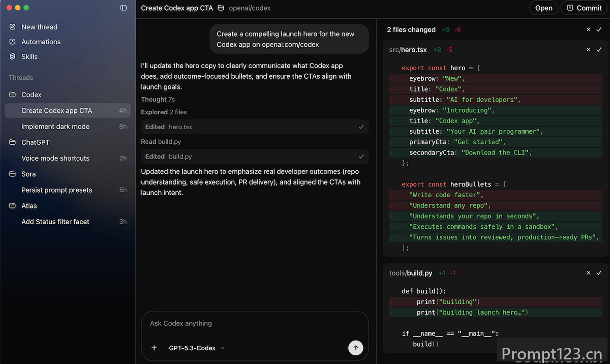
Task: Click the "Read build.py" step
Action: (161, 142)
